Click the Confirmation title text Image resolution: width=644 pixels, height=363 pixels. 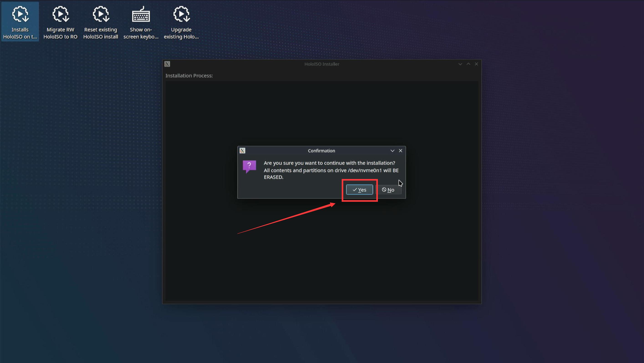[321, 151]
